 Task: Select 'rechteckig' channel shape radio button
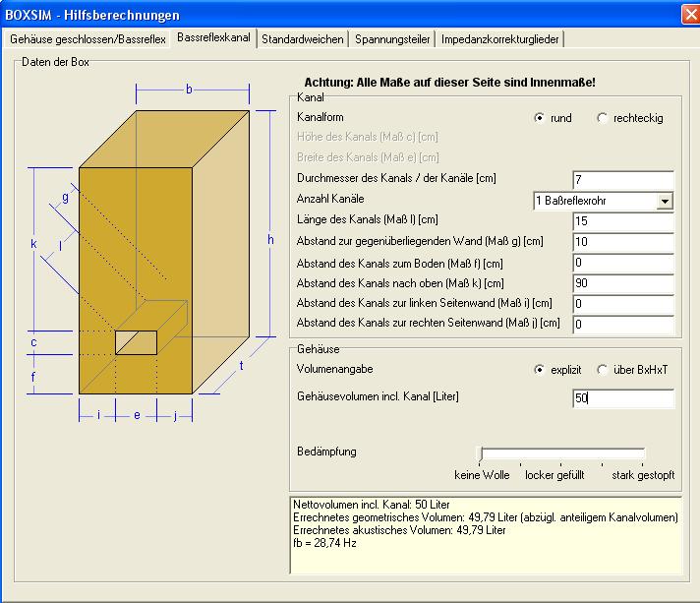tap(603, 118)
